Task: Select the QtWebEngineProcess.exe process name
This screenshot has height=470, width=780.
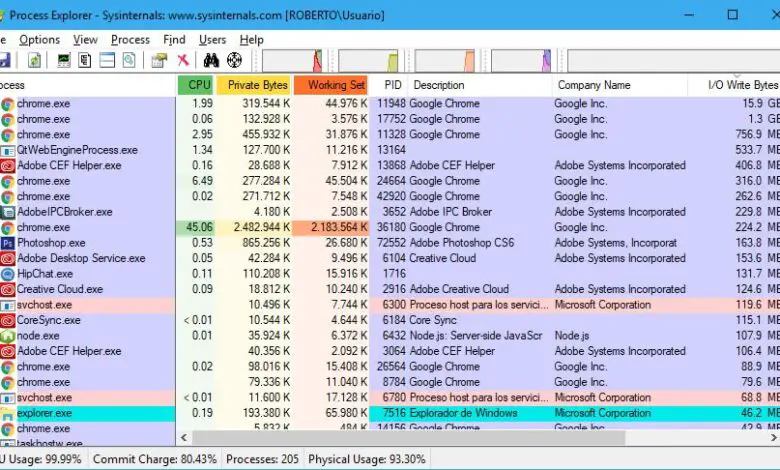Action: point(77,150)
